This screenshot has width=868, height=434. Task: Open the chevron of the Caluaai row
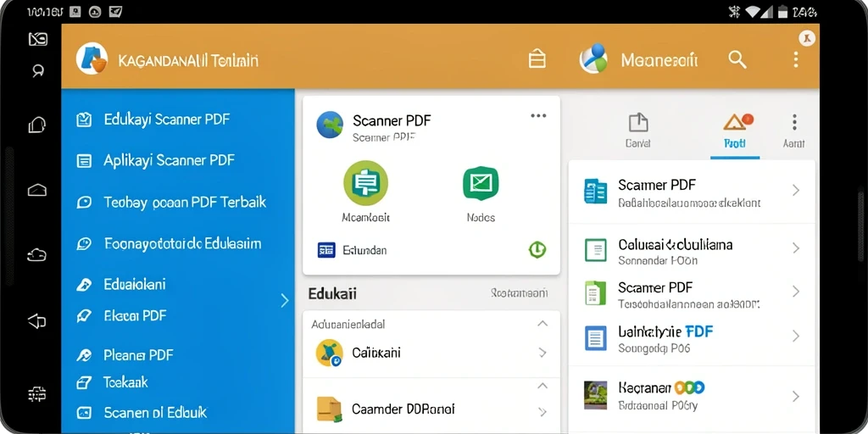point(795,248)
